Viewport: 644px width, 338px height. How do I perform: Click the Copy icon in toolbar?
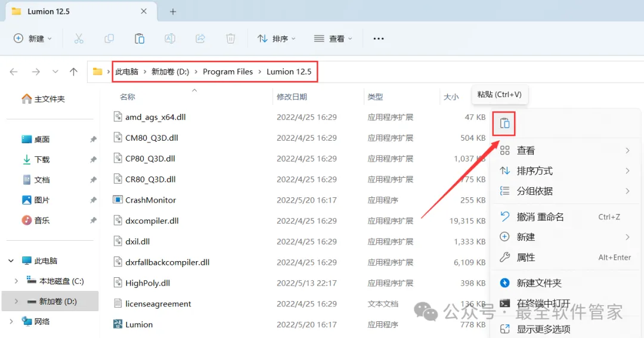pyautogui.click(x=109, y=39)
